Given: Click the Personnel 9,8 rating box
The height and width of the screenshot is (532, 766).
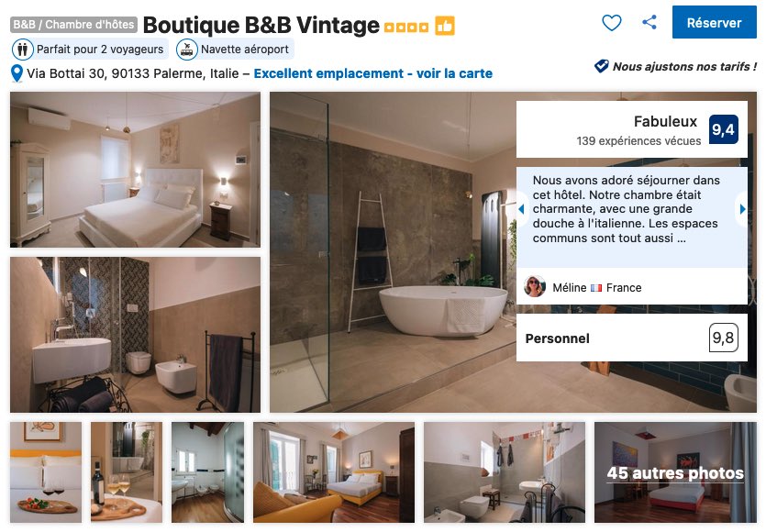Looking at the screenshot, I should point(632,338).
